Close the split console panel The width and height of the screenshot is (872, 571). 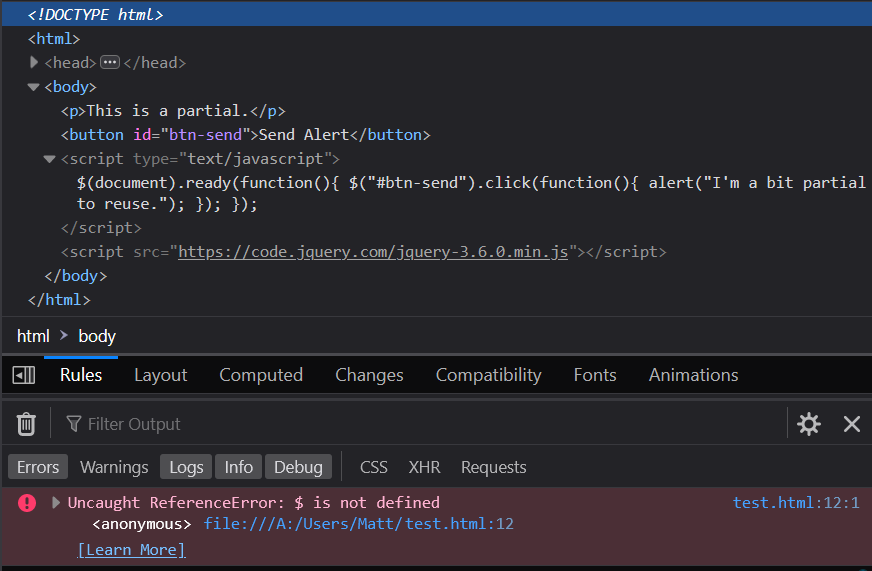click(x=851, y=424)
